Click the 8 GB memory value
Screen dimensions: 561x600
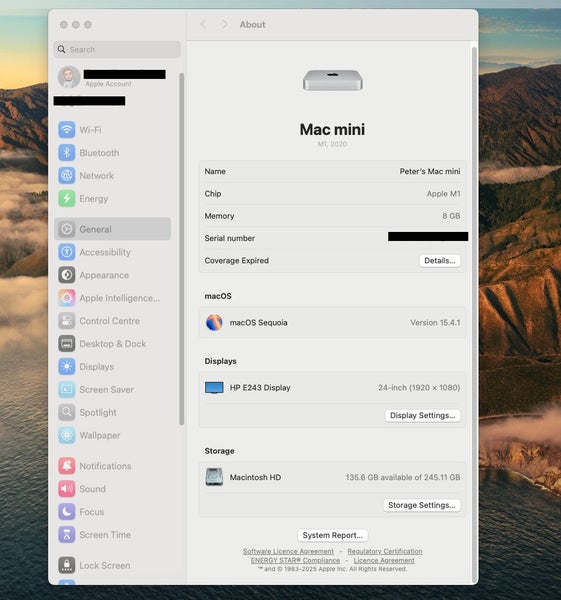(451, 216)
